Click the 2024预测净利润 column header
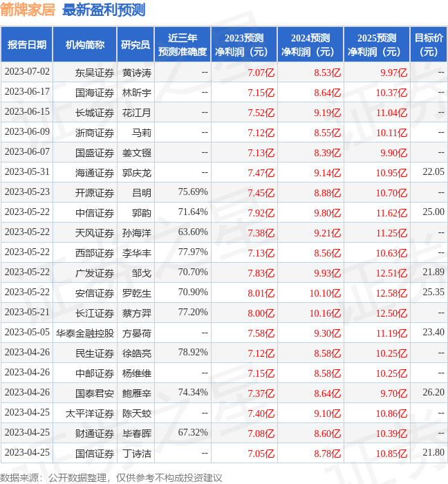The width and height of the screenshot is (448, 484). [310, 45]
